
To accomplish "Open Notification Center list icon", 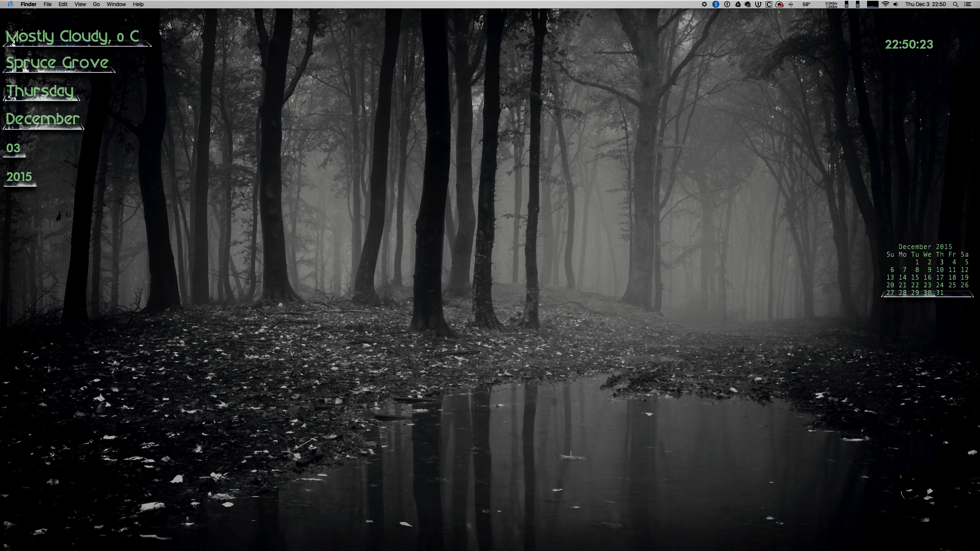I will click(x=968, y=4).
